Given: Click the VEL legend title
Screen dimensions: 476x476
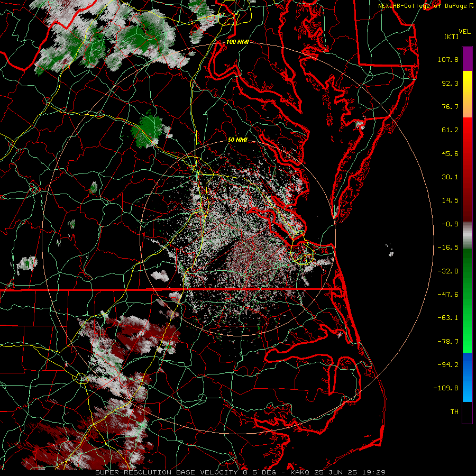Looking at the screenshot, I should point(464,32).
